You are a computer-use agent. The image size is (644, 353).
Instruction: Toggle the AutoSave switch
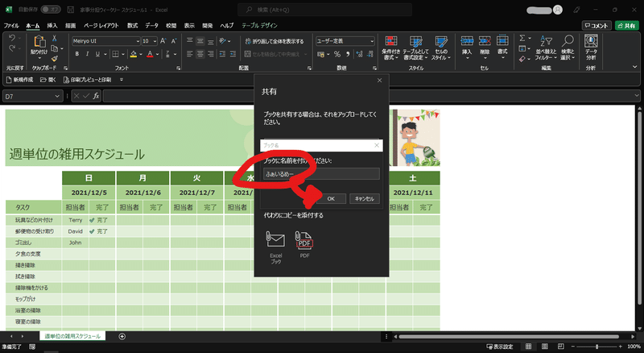[51, 9]
